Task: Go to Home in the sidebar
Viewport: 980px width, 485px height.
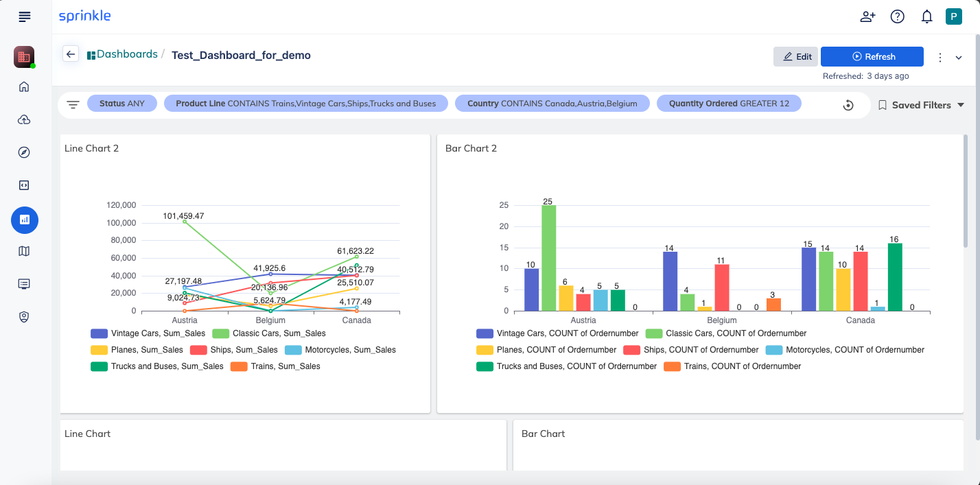Action: (x=24, y=86)
